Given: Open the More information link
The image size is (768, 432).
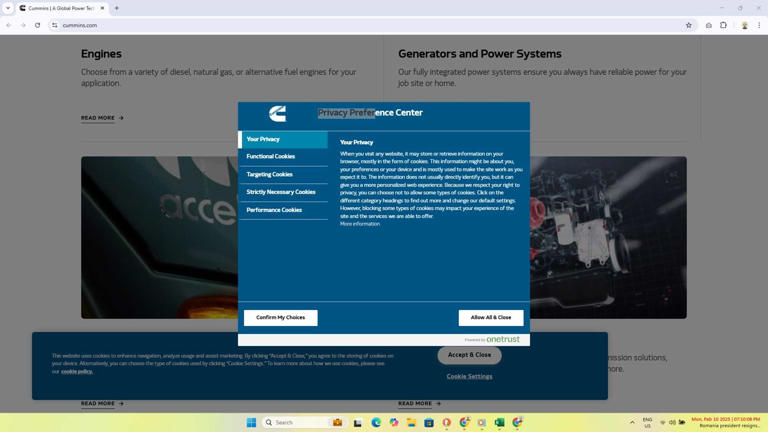Looking at the screenshot, I should [360, 224].
